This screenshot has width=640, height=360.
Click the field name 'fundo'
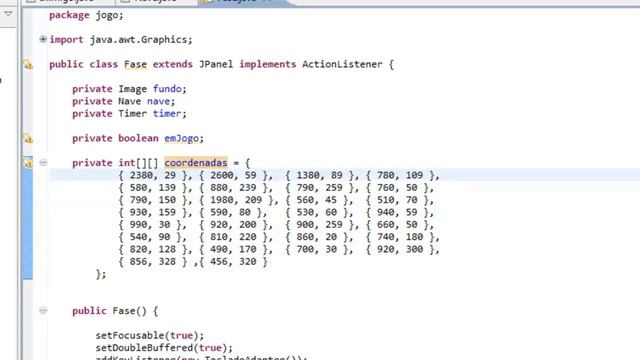167,89
